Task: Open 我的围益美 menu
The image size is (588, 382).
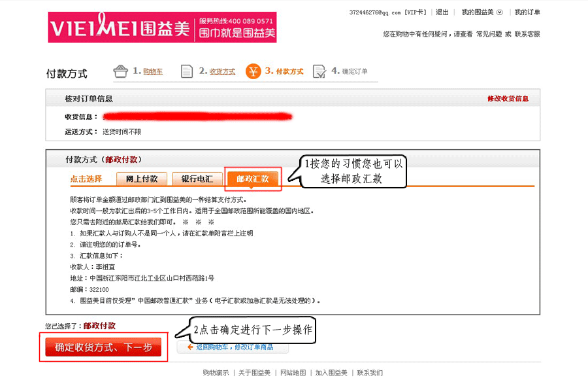Action: tap(478, 12)
